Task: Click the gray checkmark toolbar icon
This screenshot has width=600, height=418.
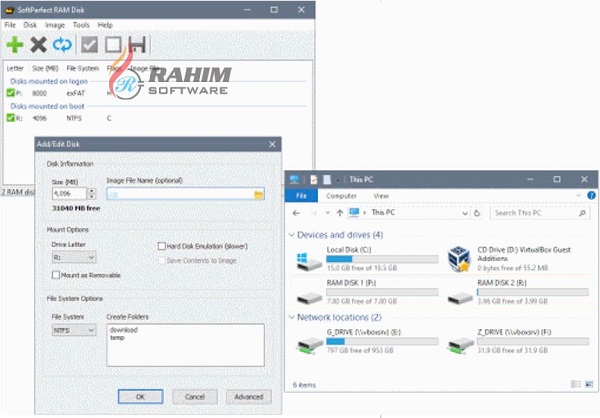Action: tap(89, 45)
